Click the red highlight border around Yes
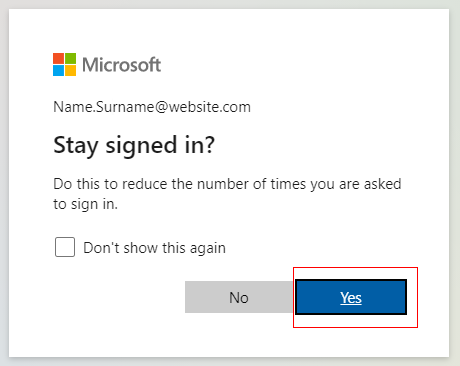This screenshot has width=460, height=366. point(355,267)
